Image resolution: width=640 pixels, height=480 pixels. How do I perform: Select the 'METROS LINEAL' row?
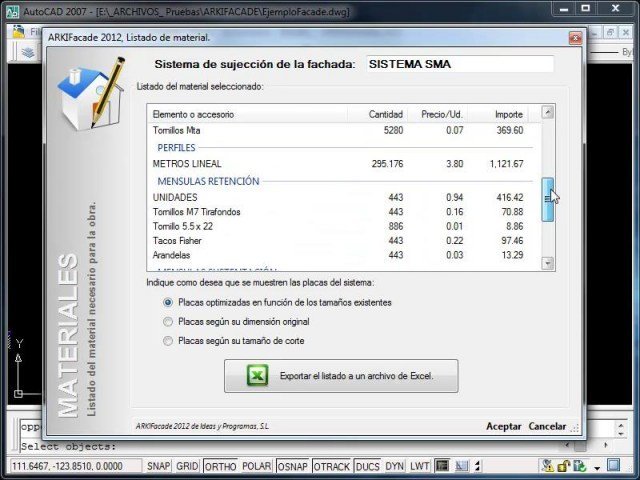pos(338,164)
